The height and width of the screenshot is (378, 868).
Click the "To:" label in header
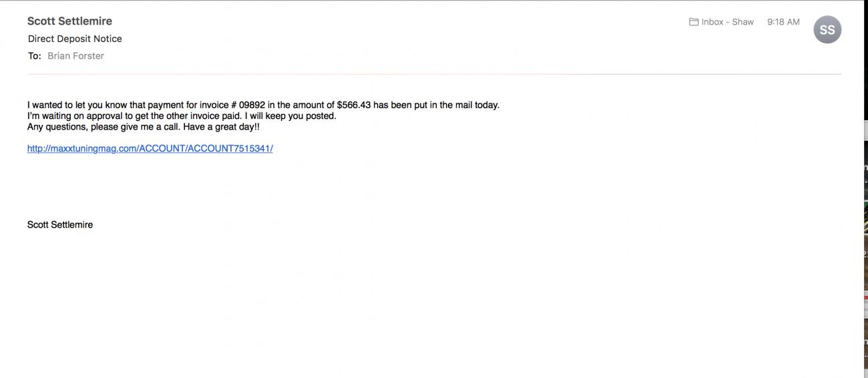point(35,56)
